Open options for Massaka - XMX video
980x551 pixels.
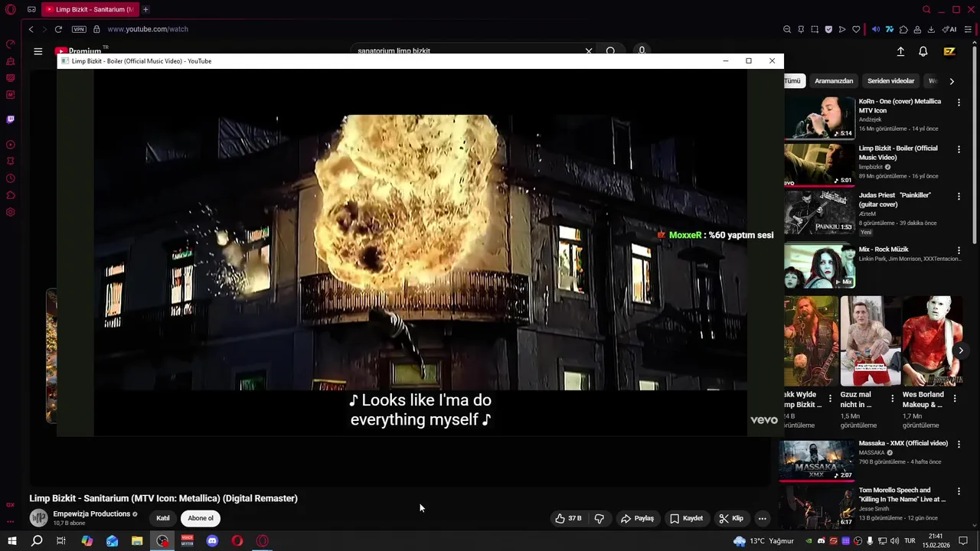pos(959,444)
